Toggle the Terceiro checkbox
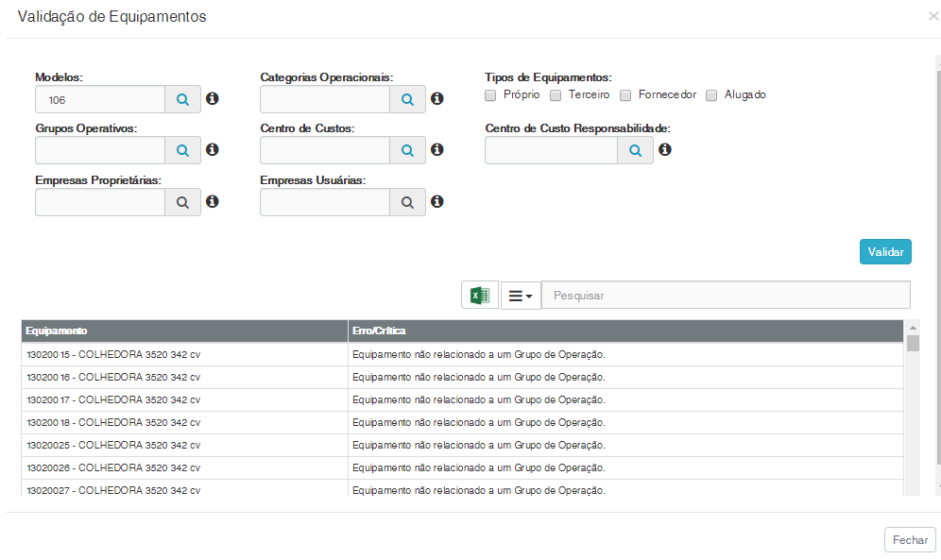941x560 pixels. 556,95
